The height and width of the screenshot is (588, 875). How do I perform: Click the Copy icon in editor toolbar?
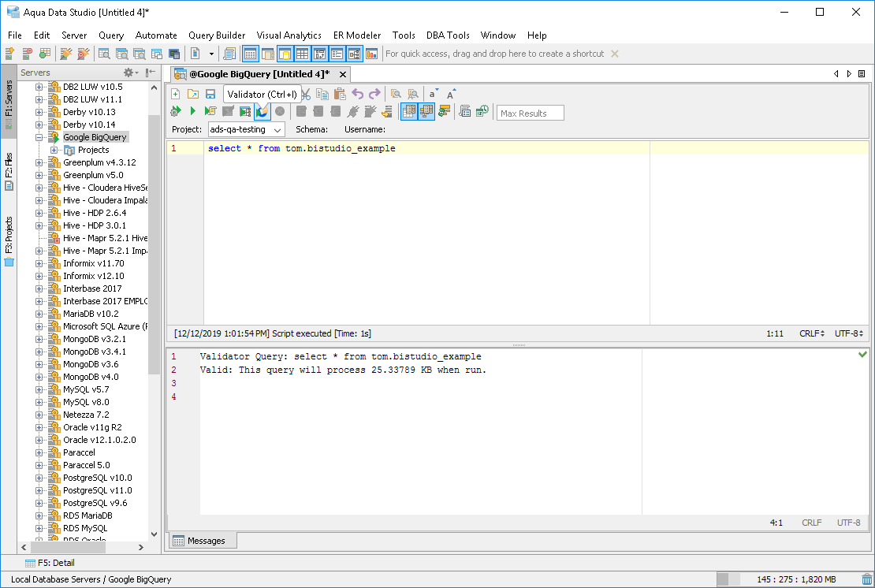point(322,94)
